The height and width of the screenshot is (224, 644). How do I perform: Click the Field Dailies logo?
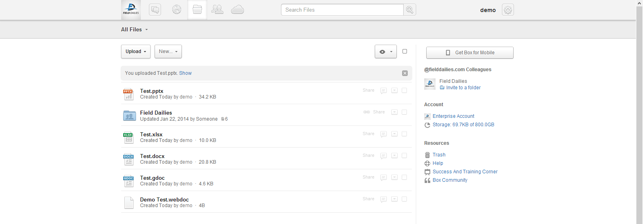[x=131, y=10]
